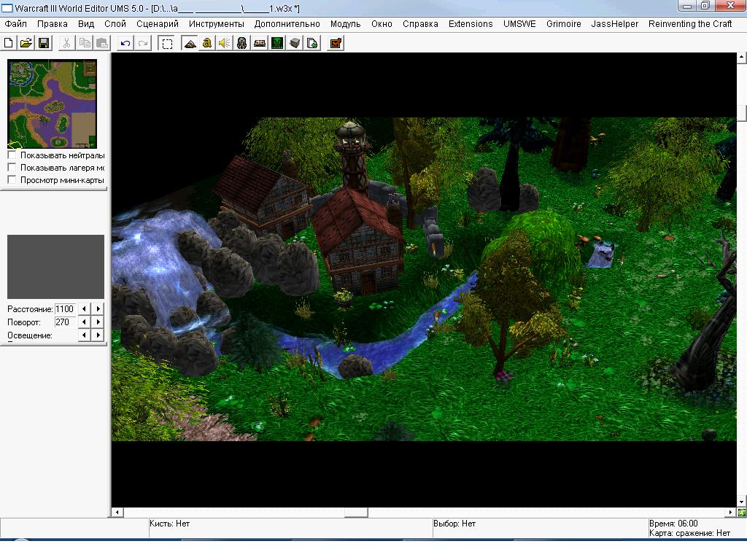Open the Модуль menu
This screenshot has width=747, height=560.
pos(345,24)
